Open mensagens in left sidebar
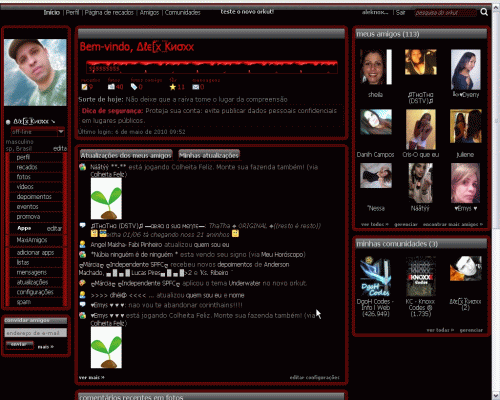The height and width of the screenshot is (400, 500). [32, 272]
